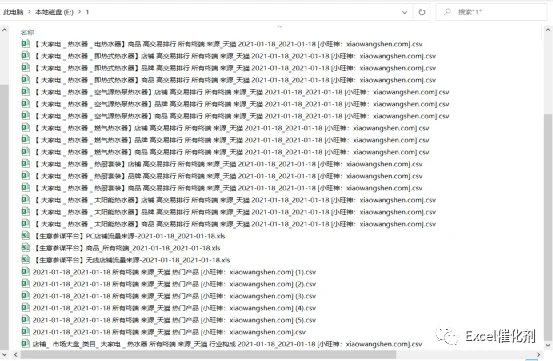Click the left pane scroll-up arrow
The width and height of the screenshot is (553, 361).
click(4, 30)
